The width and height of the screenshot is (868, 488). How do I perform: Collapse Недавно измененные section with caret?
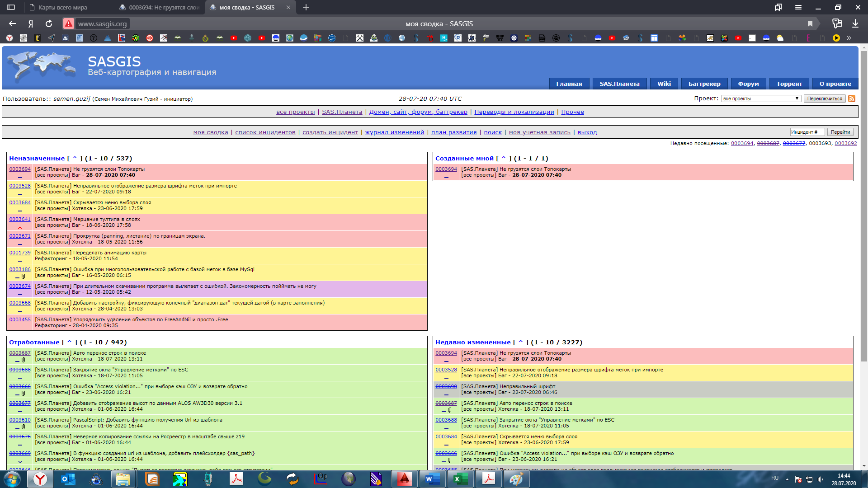pyautogui.click(x=520, y=342)
